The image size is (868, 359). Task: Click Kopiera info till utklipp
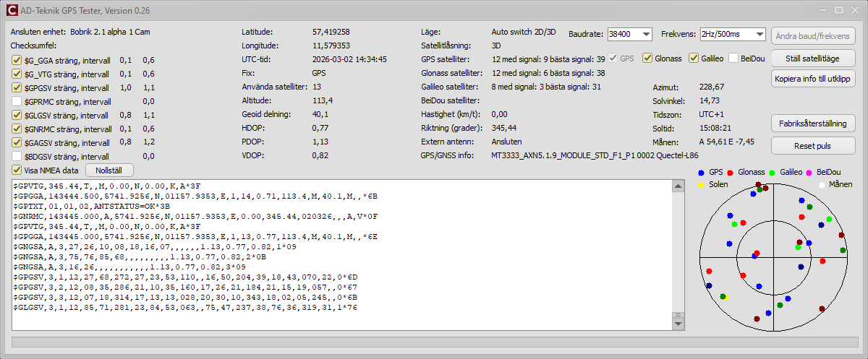point(814,78)
